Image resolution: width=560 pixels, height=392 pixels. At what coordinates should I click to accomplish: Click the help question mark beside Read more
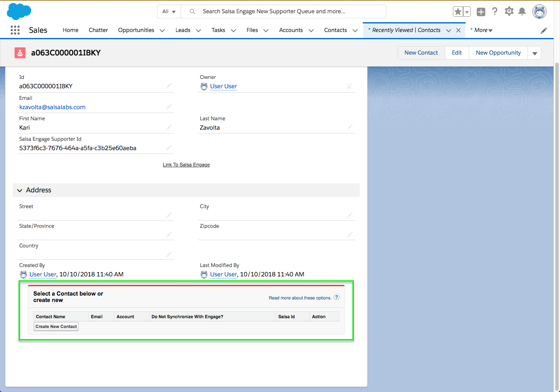click(337, 297)
